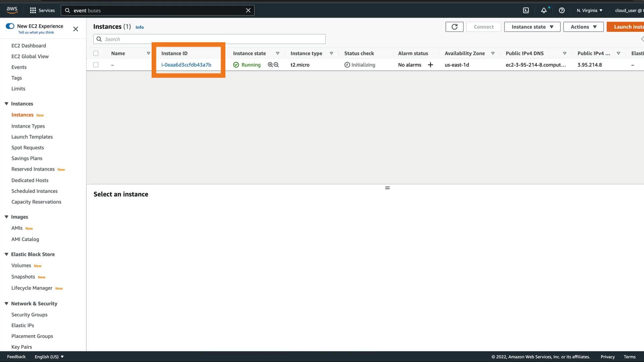Viewport: 644px width, 362px height.
Task: Open instance ID i-0eaa6d3ccfdb43a7b link
Action: [186, 65]
